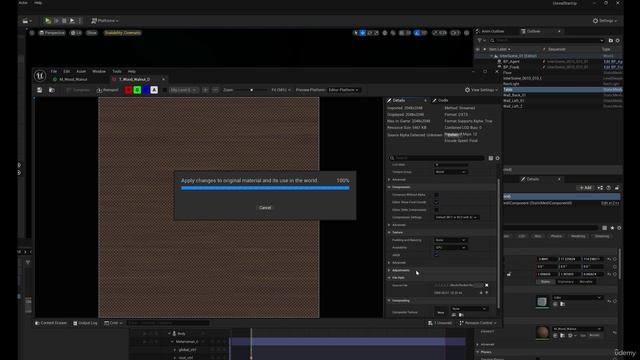Viewport: 640px width, 360px height.
Task: Browse to asset in Content Browser icon
Action: pyautogui.click(x=51, y=90)
